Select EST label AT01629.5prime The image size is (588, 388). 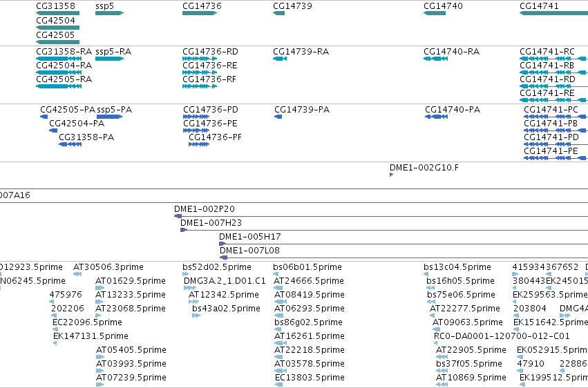130,281
